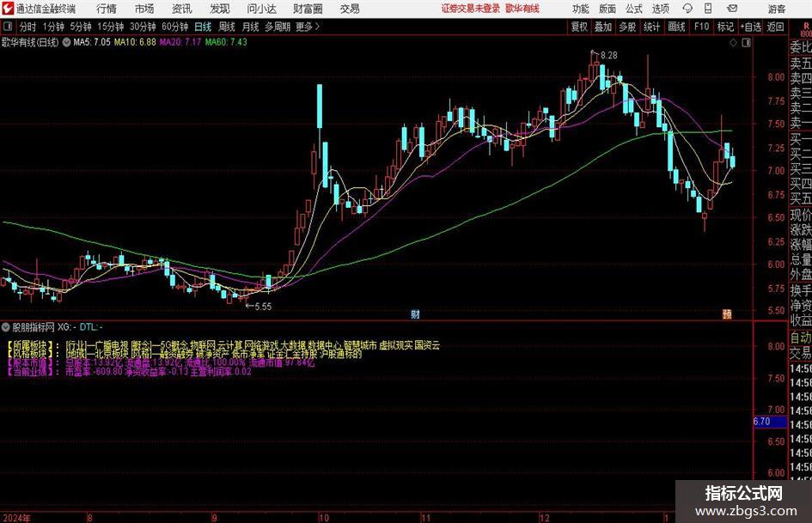Image resolution: width=812 pixels, height=523 pixels.
Task: Click the 多股 button
Action: tap(627, 27)
